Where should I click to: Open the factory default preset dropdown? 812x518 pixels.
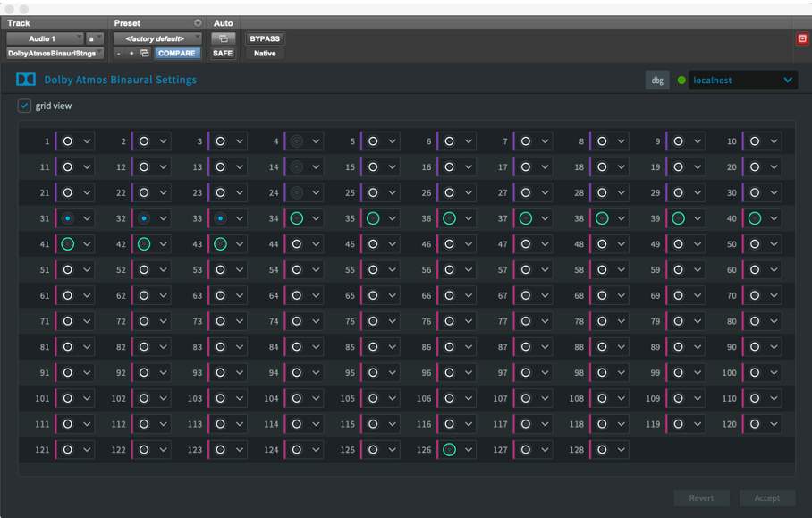(x=157, y=38)
